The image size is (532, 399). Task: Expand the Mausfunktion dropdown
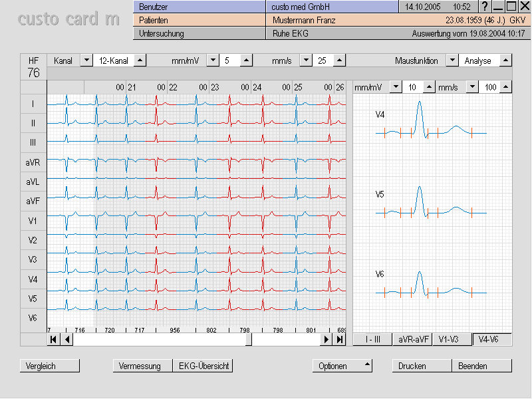[x=452, y=61]
